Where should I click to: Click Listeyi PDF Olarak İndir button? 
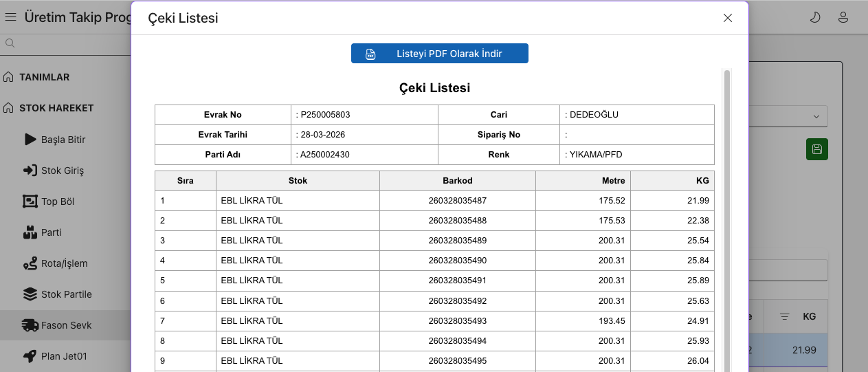click(x=439, y=54)
